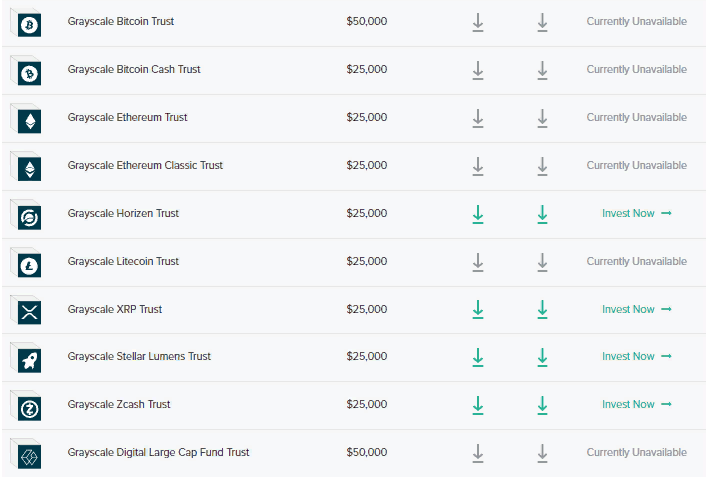Image resolution: width=714 pixels, height=484 pixels.
Task: Download the first document for Stellar Lumens Trust
Action: (478, 357)
